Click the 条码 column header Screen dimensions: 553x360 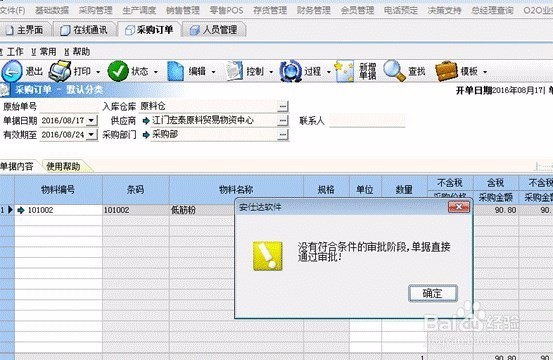[x=136, y=190]
